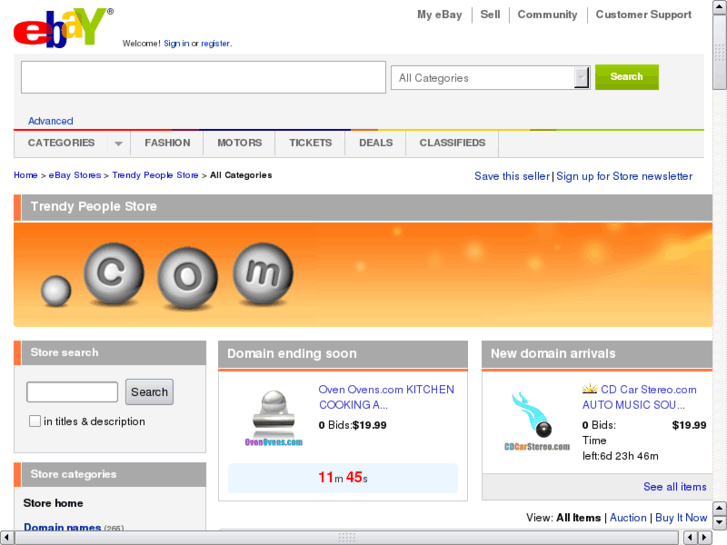Click the main eBay search field

tap(204, 77)
